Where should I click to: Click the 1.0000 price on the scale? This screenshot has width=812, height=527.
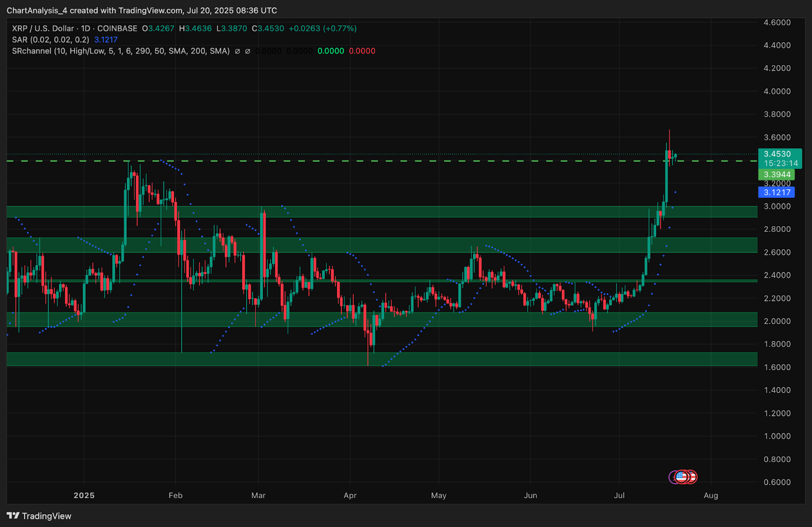coord(777,436)
